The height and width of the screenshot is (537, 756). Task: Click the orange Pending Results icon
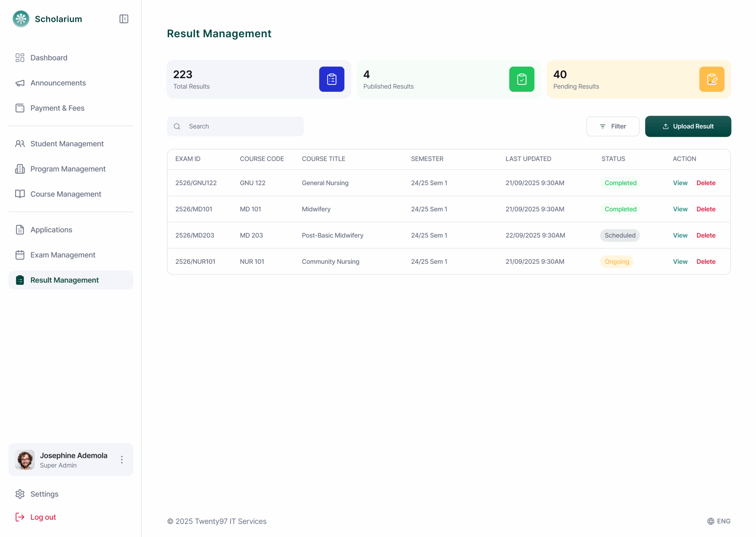point(711,79)
